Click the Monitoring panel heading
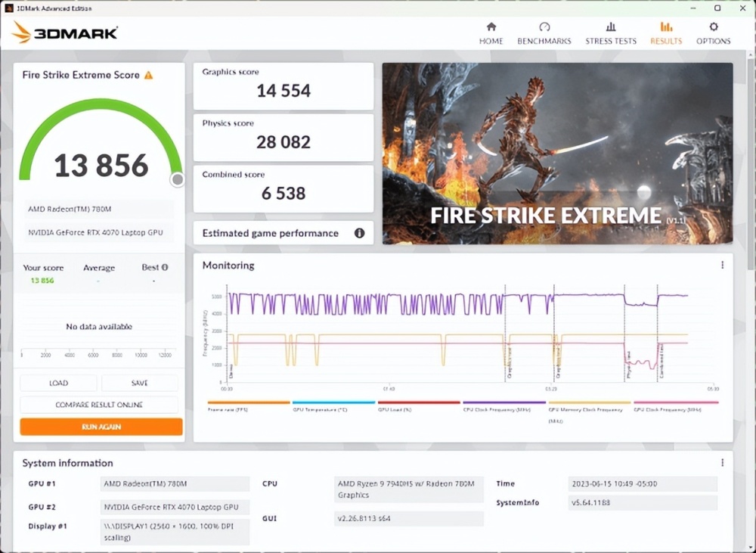The height and width of the screenshot is (553, 756). click(228, 266)
